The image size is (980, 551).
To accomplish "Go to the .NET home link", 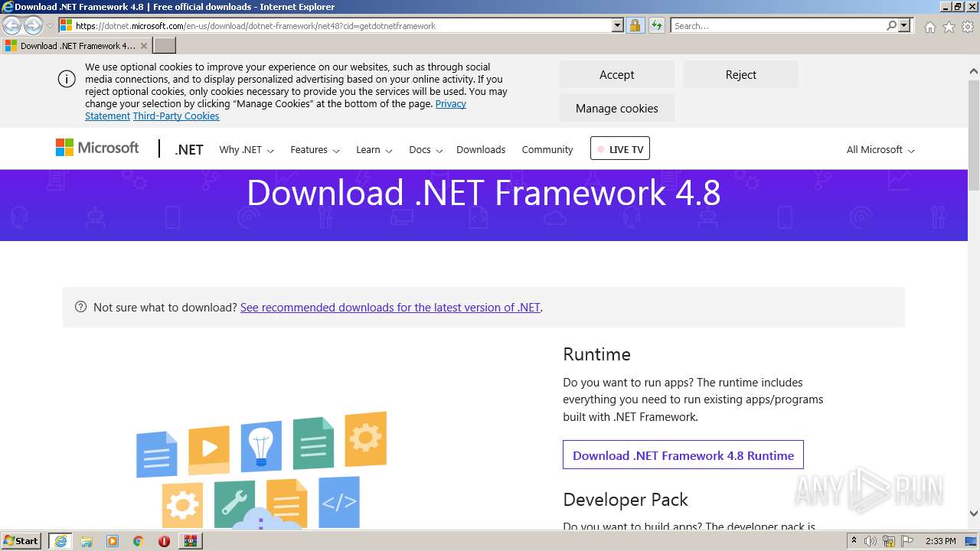I will tap(189, 149).
